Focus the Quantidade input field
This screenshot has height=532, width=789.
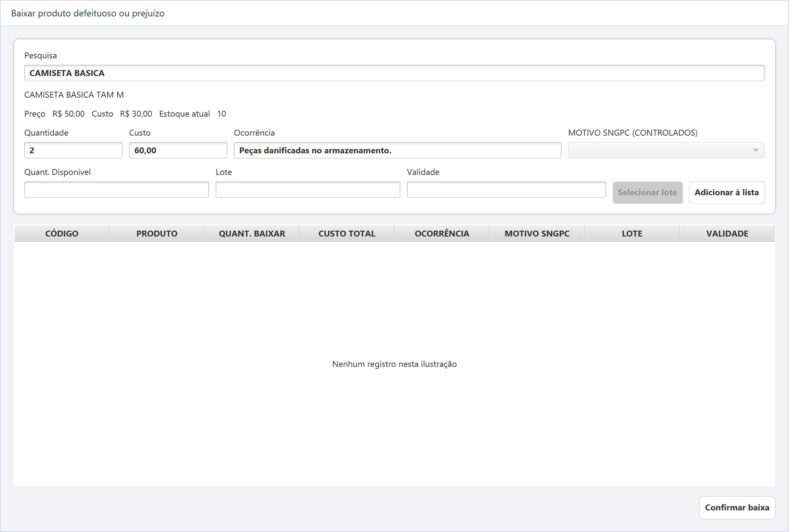click(73, 150)
